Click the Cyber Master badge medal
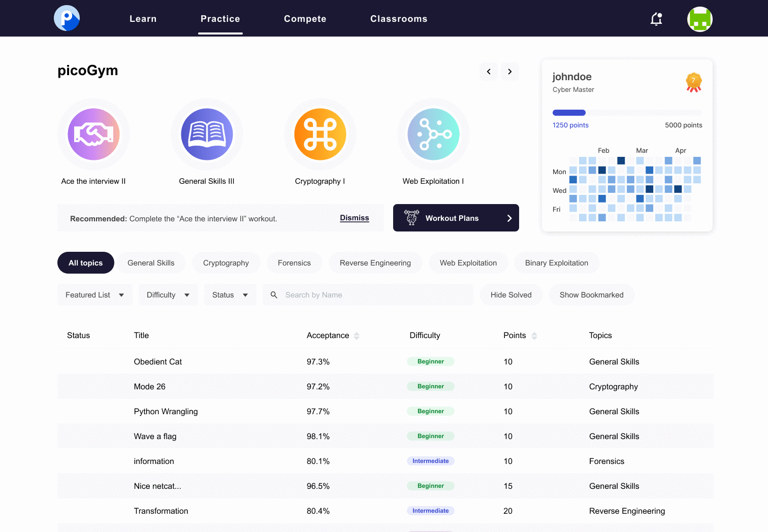Viewport: 768px width, 532px height. [693, 82]
